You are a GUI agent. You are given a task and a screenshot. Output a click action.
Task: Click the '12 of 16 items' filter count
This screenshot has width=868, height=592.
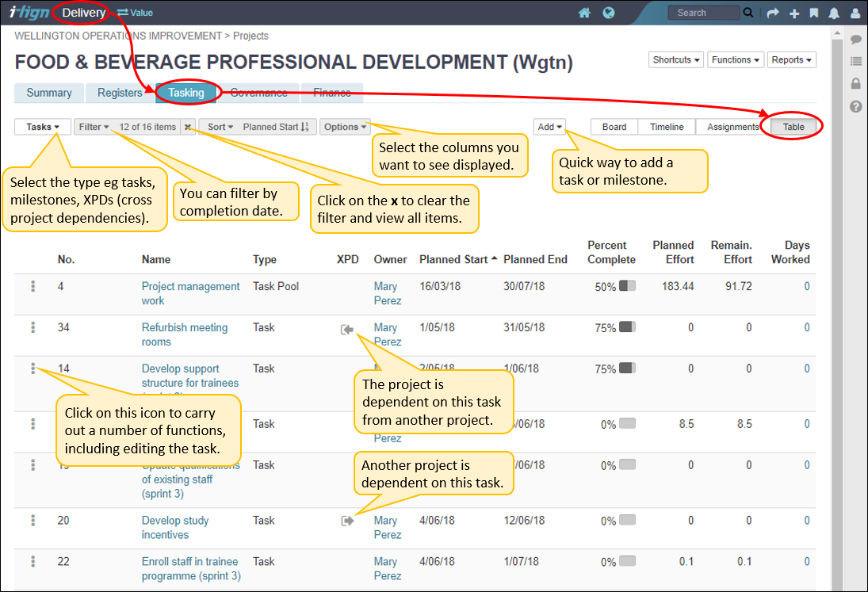coord(147,127)
